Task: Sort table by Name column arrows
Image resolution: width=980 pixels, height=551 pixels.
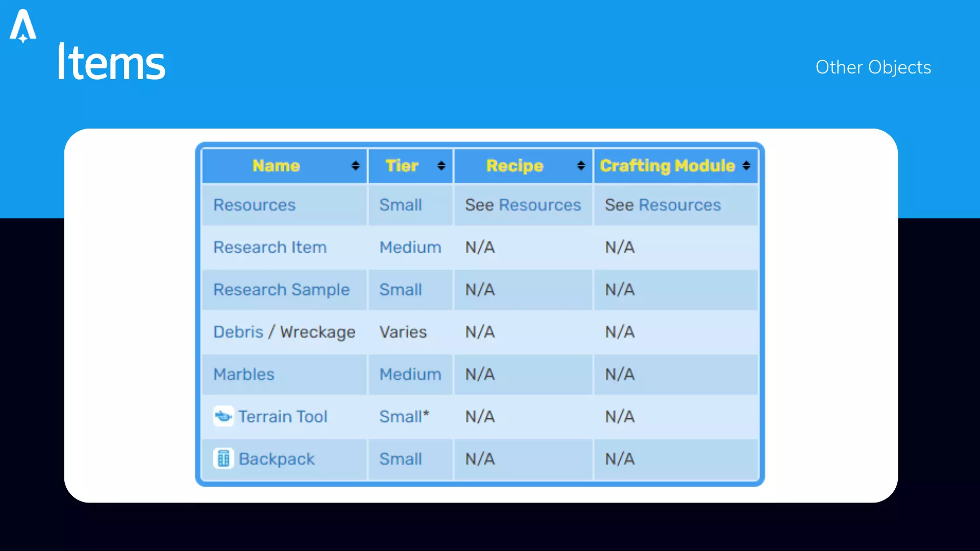Action: pos(355,166)
